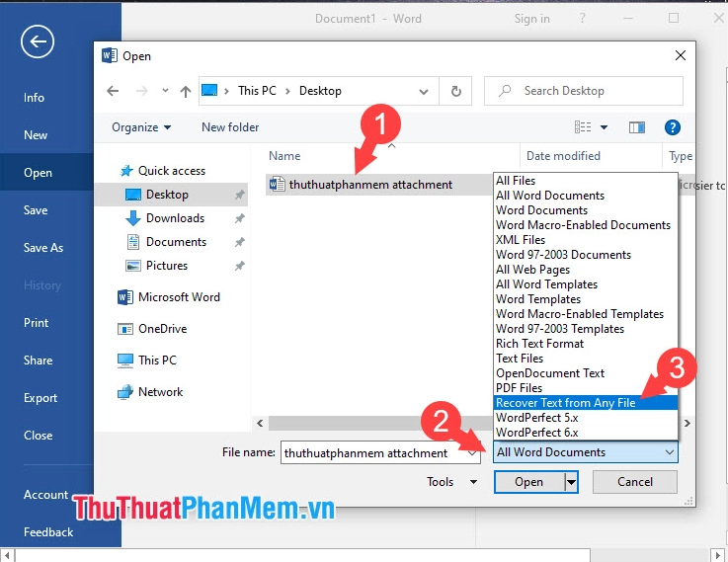Choose All Word Documents list option
Image resolution: width=728 pixels, height=562 pixels.
pyautogui.click(x=585, y=196)
